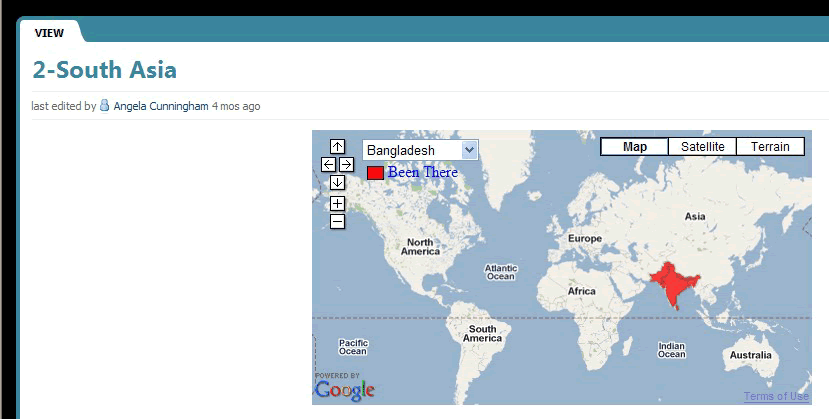Click the Australia map label
Image resolution: width=829 pixels, height=419 pixels.
[x=750, y=355]
